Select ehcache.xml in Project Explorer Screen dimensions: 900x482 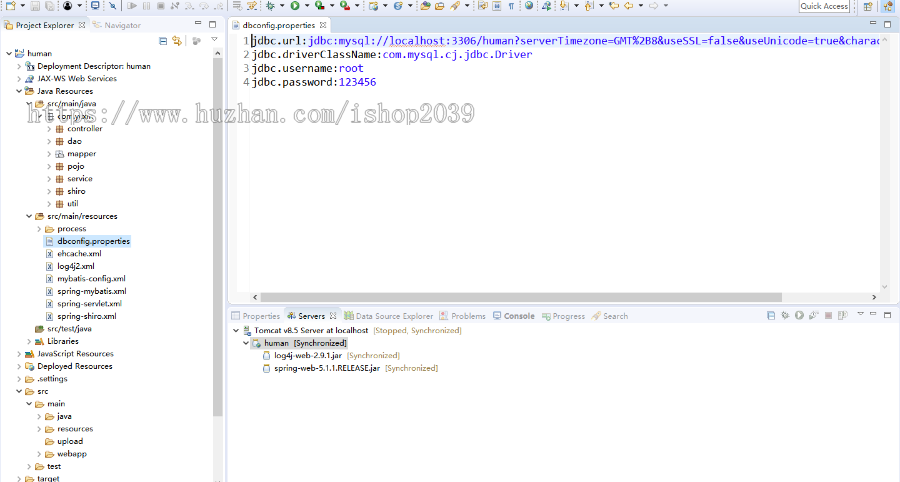79,254
